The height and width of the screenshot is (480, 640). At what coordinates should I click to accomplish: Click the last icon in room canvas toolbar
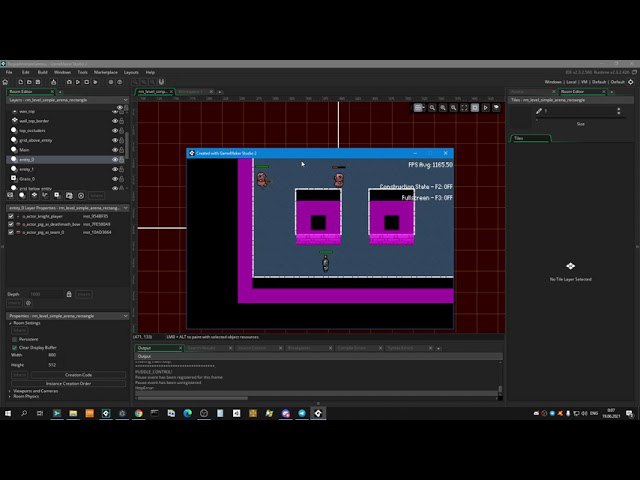pos(496,108)
